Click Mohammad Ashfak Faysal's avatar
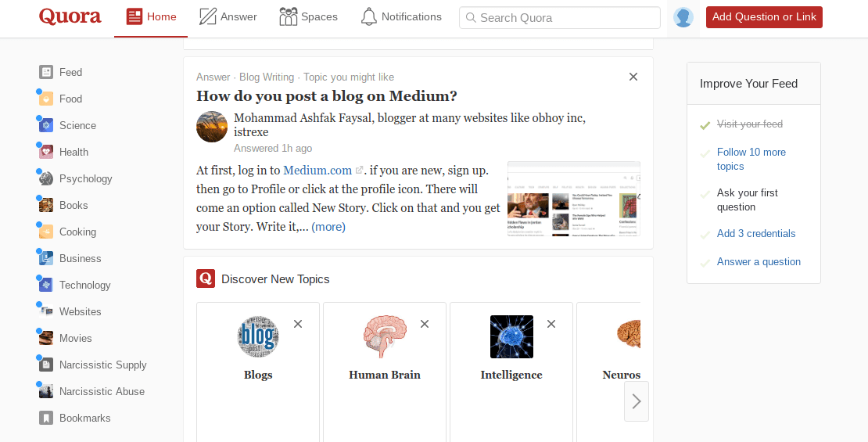This screenshot has height=442, width=868. pyautogui.click(x=212, y=127)
